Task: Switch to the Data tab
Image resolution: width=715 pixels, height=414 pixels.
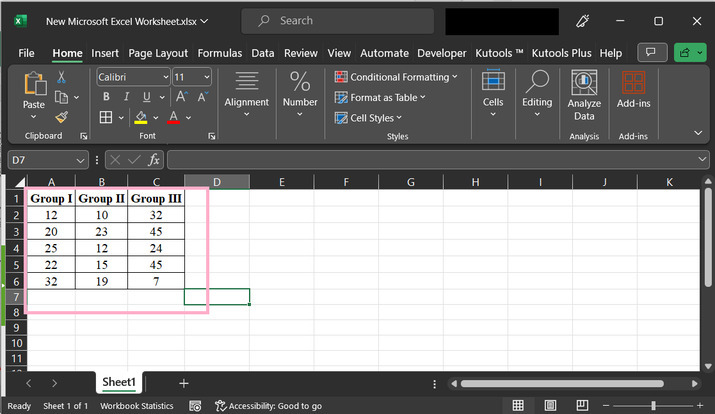Action: (x=263, y=53)
